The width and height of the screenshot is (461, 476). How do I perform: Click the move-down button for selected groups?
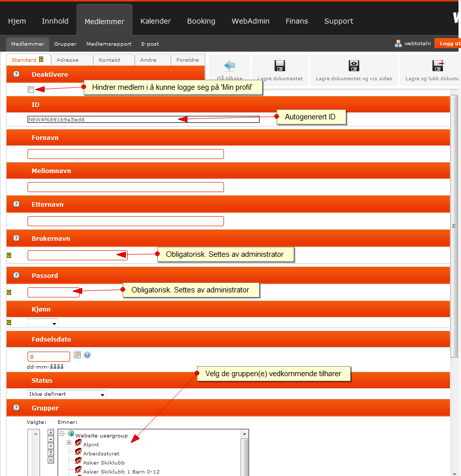pyautogui.click(x=51, y=446)
